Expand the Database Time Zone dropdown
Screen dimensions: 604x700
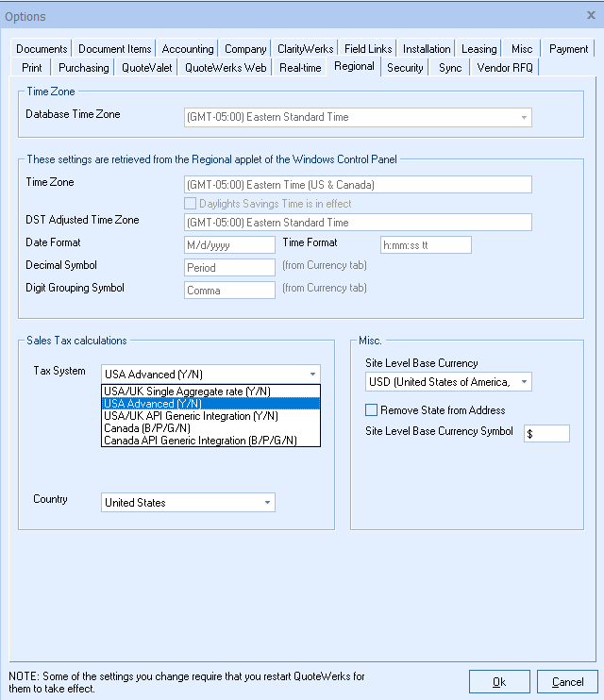click(523, 118)
